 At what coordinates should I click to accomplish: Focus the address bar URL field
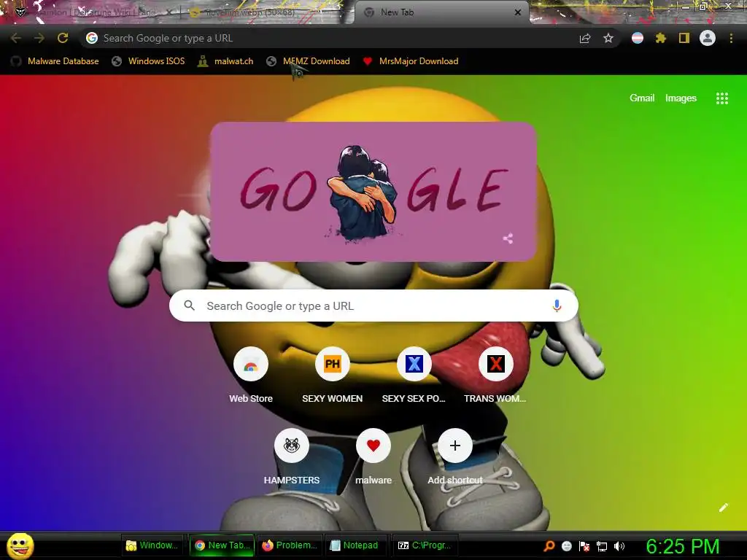point(329,38)
